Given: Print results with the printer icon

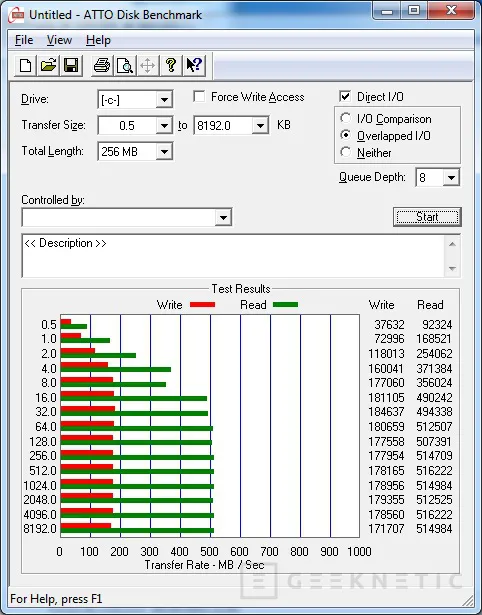Looking at the screenshot, I should 102,65.
